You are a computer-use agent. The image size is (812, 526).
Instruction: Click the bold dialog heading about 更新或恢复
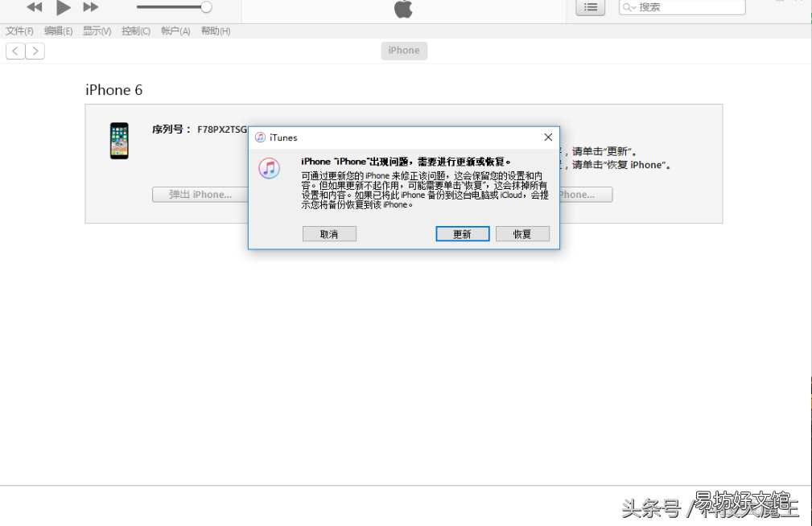(x=406, y=162)
